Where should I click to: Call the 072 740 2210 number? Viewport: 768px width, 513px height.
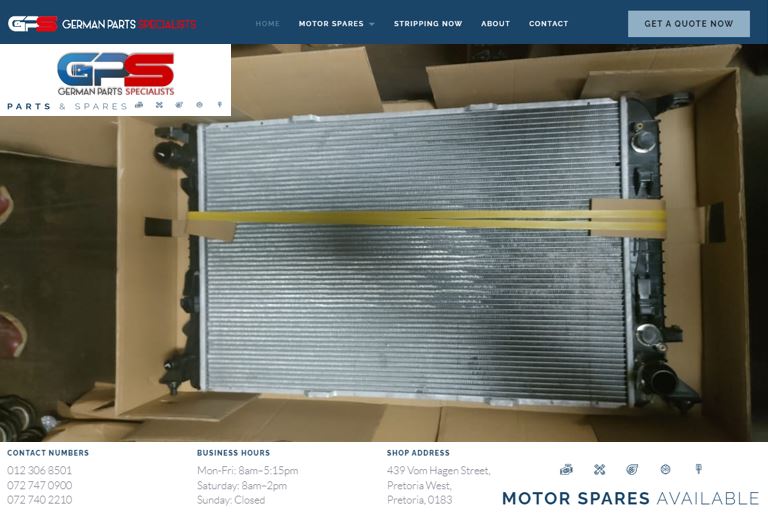(39, 500)
